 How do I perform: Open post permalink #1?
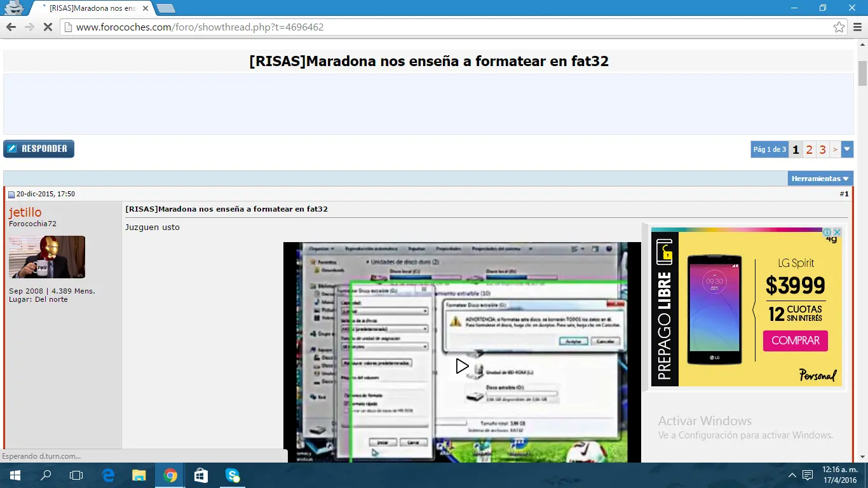click(844, 194)
